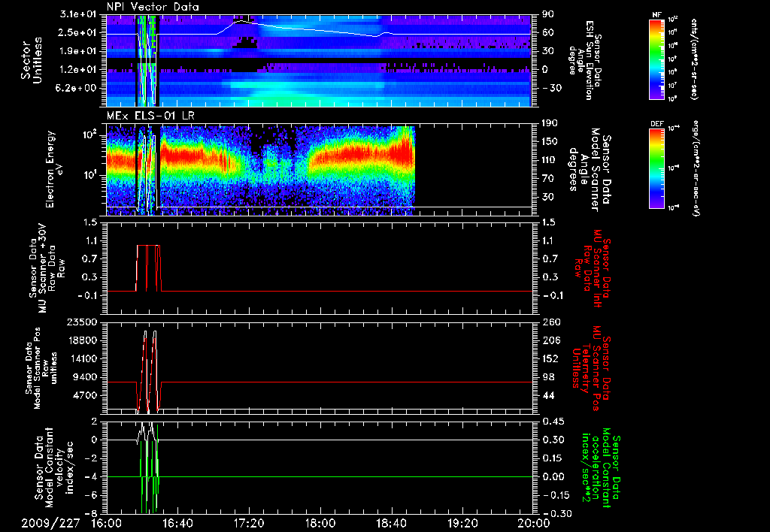The height and width of the screenshot is (532, 770).
Task: Click the "2009/227" date label
Action: pos(50,523)
